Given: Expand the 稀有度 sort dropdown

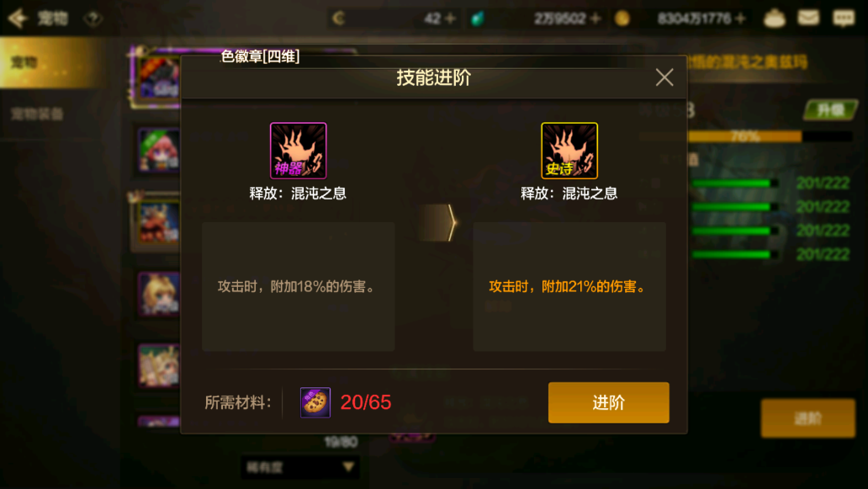Looking at the screenshot, I should 300,467.
